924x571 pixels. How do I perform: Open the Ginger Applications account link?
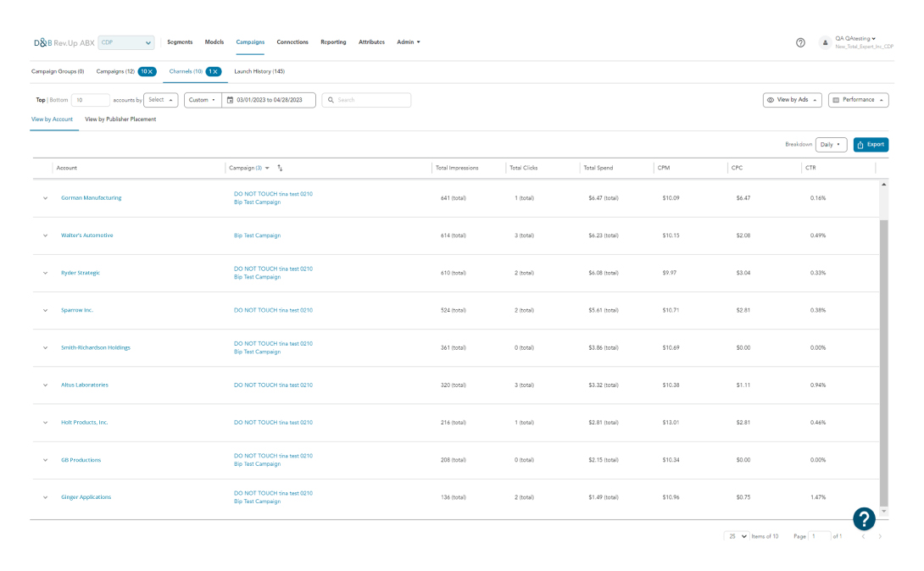point(86,497)
